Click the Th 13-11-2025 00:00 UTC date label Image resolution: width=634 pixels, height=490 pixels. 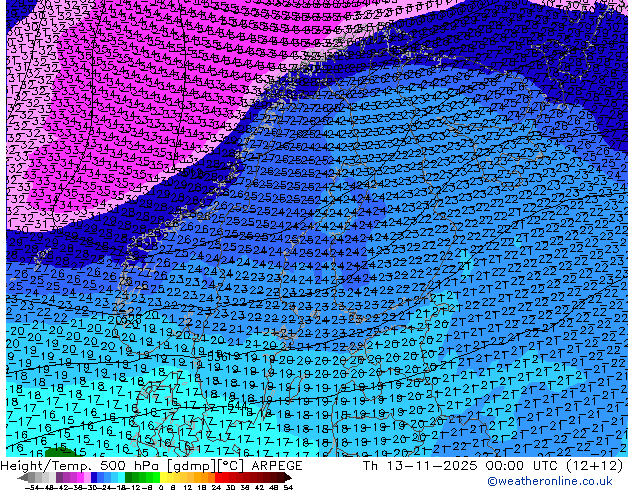coord(492,466)
